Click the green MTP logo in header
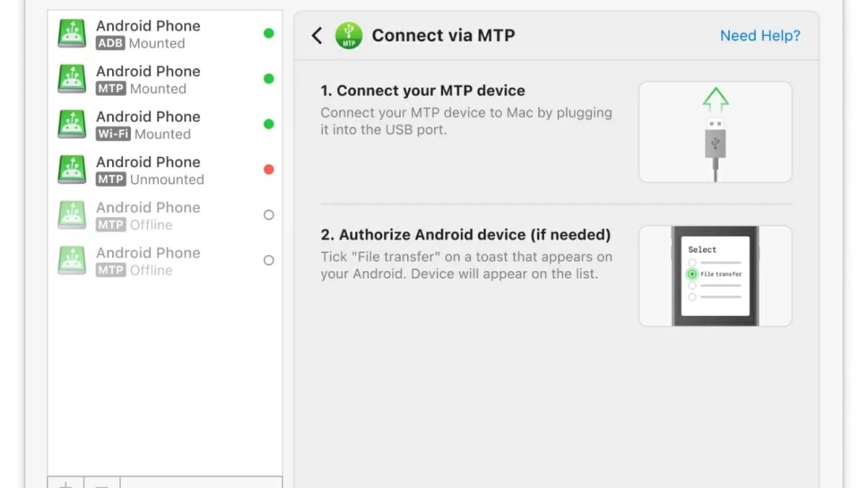868x488 pixels. 349,35
